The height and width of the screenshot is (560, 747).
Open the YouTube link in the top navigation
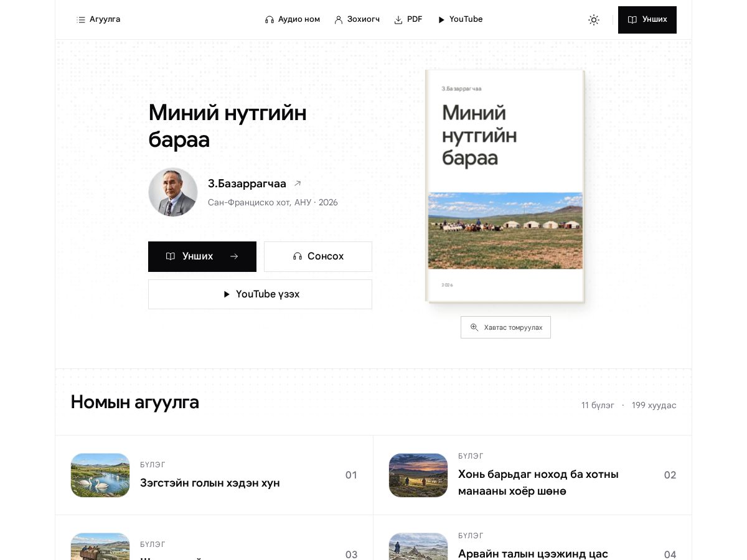point(460,19)
